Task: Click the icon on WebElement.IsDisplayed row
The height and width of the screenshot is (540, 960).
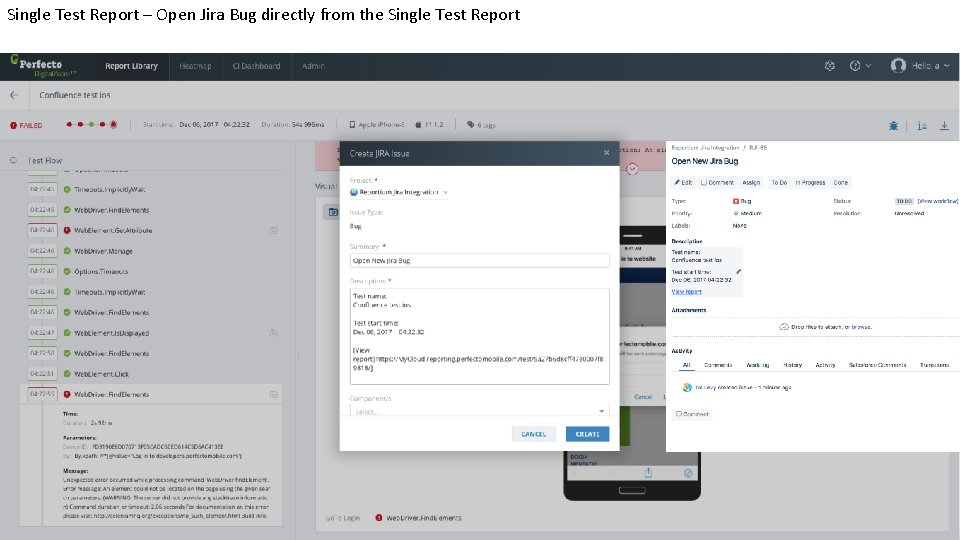Action: click(274, 332)
